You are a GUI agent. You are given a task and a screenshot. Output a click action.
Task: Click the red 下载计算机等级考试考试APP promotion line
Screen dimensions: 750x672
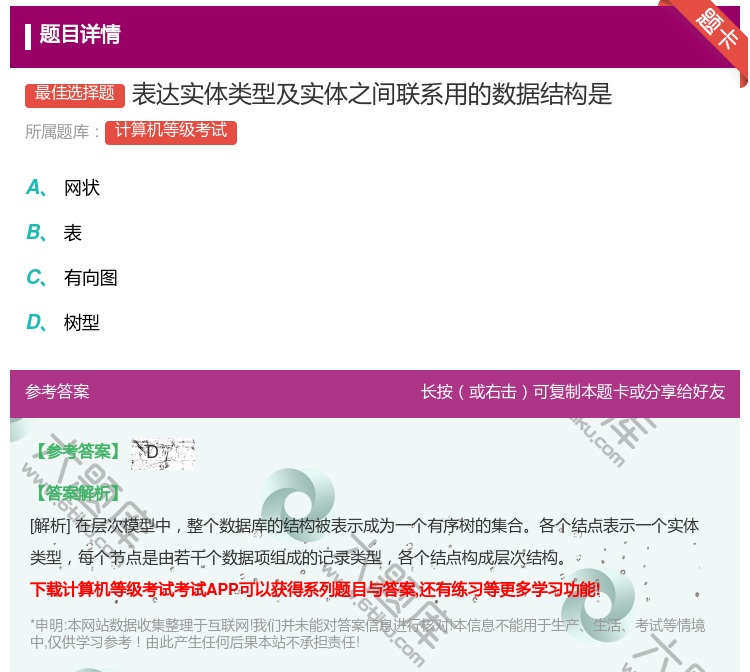[315, 589]
